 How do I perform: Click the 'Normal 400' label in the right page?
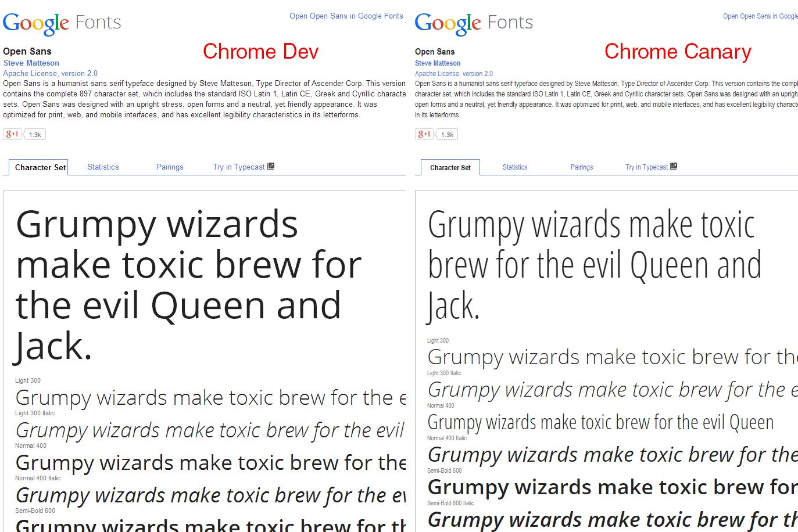click(441, 405)
